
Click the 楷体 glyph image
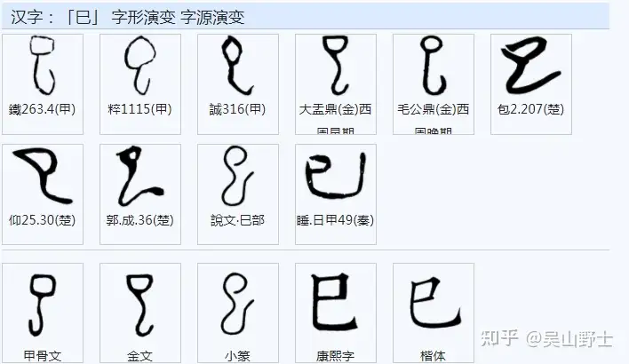click(x=435, y=302)
